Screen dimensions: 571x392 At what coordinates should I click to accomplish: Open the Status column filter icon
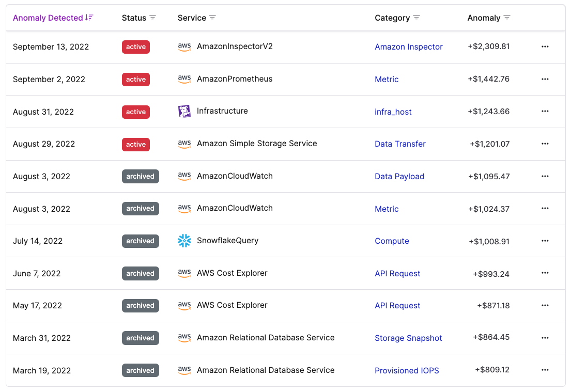pyautogui.click(x=152, y=18)
